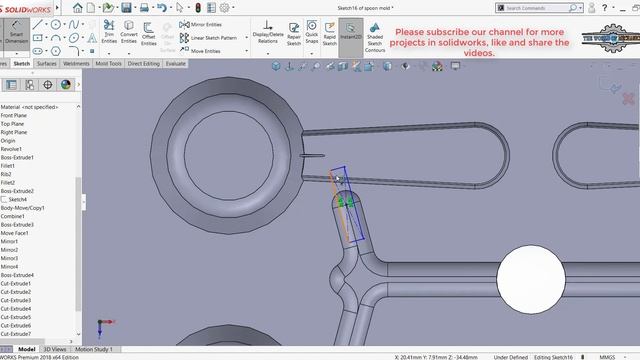
Task: Expand the Convert Entities dropdown arrow
Action: coord(129,53)
